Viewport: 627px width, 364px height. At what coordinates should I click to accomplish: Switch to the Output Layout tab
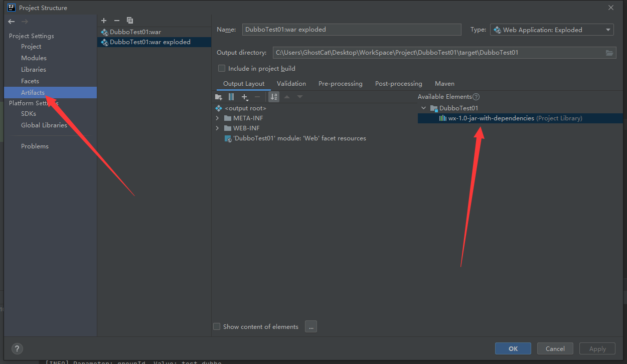(x=244, y=84)
